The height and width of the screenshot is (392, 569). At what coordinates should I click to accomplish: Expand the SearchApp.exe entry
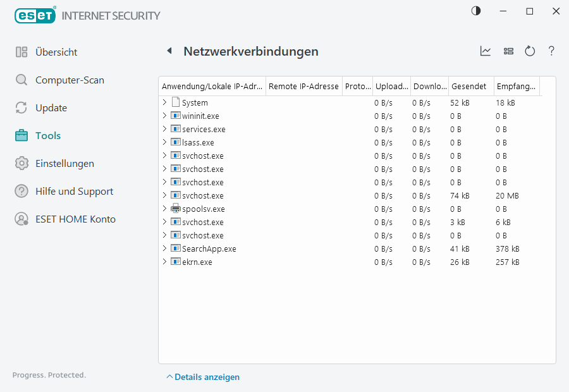tap(164, 248)
